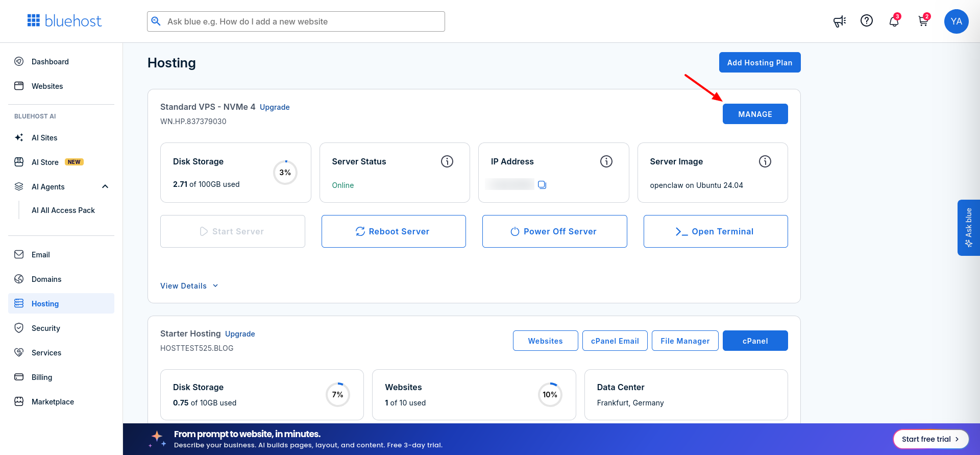Click the AI Agents layers icon
This screenshot has width=980, height=455.
[19, 186]
